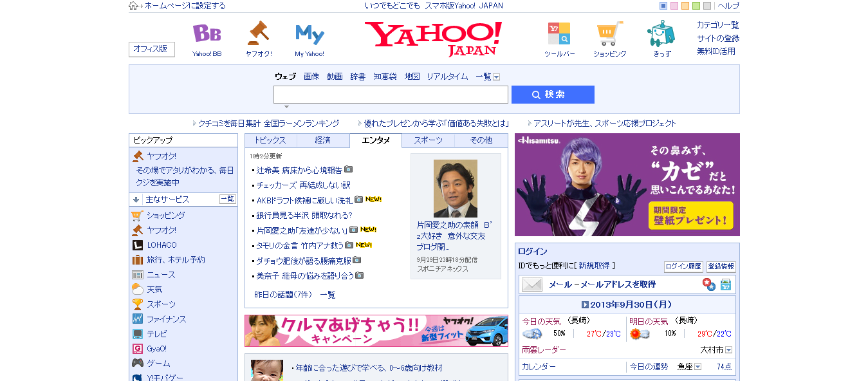The image size is (868, 381).
Task: Switch to the トピックス tab
Action: click(x=271, y=140)
